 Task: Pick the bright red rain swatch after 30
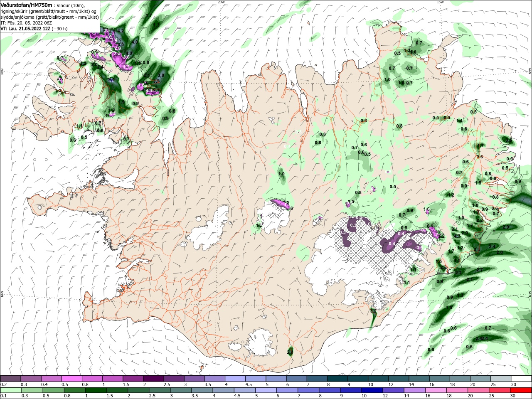521,390
